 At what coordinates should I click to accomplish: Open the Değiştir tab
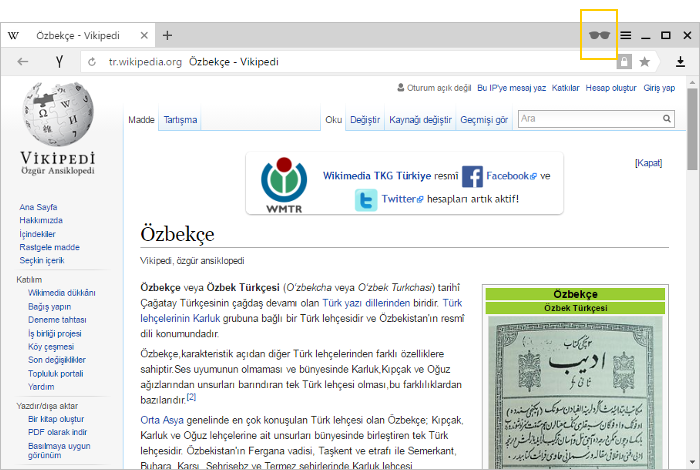point(365,120)
